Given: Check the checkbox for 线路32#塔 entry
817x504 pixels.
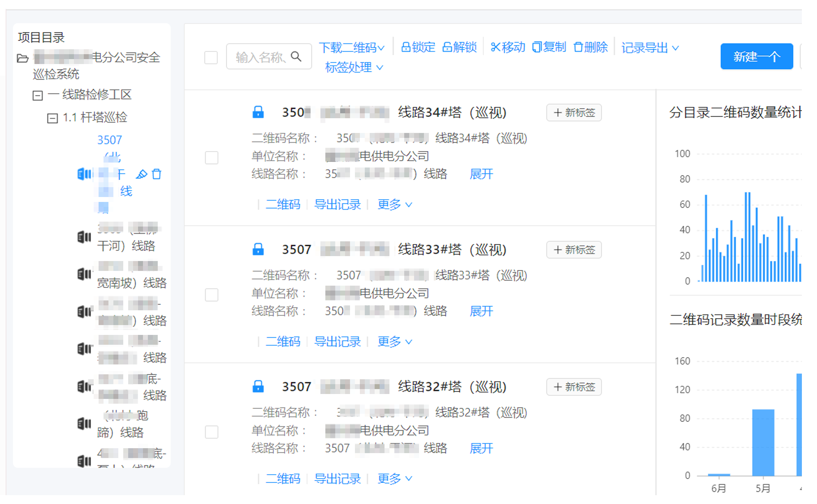Looking at the screenshot, I should click(211, 432).
